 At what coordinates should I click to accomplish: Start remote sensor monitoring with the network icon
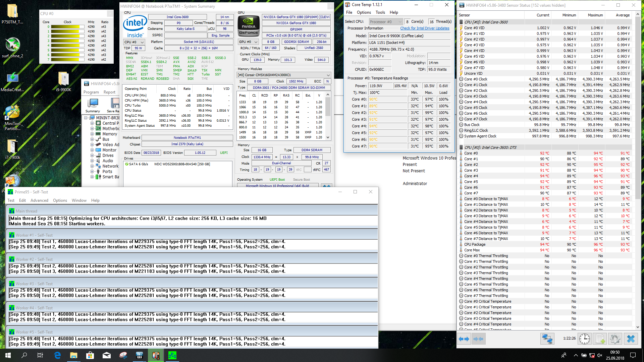(547, 339)
